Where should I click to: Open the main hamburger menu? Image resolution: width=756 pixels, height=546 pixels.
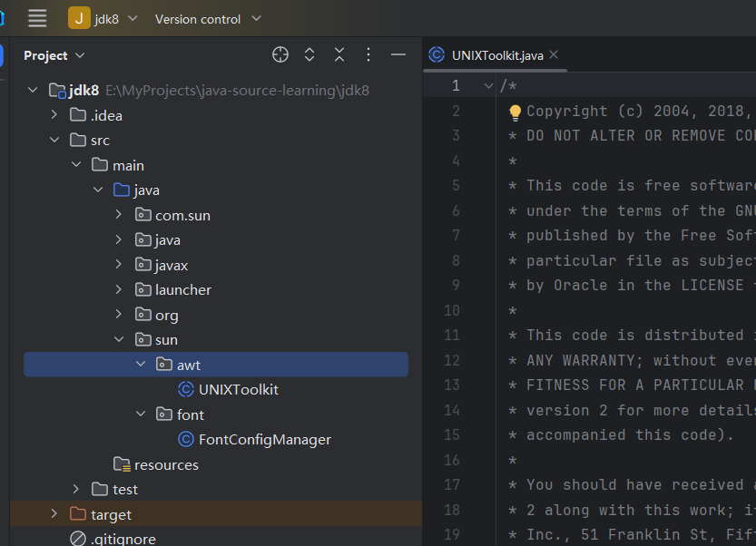point(37,18)
